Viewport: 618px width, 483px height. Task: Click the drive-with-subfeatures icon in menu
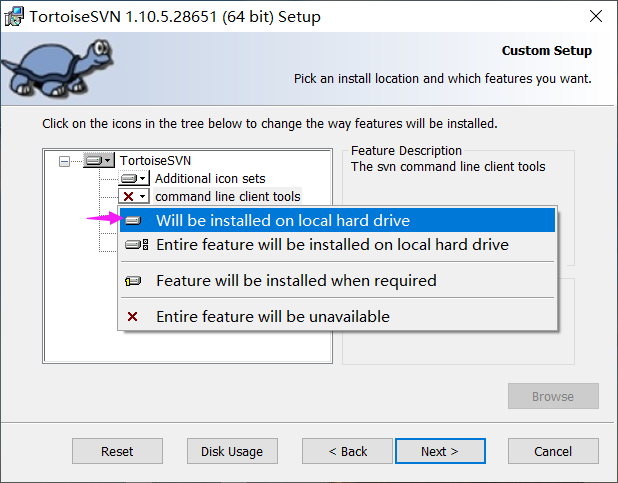(137, 245)
